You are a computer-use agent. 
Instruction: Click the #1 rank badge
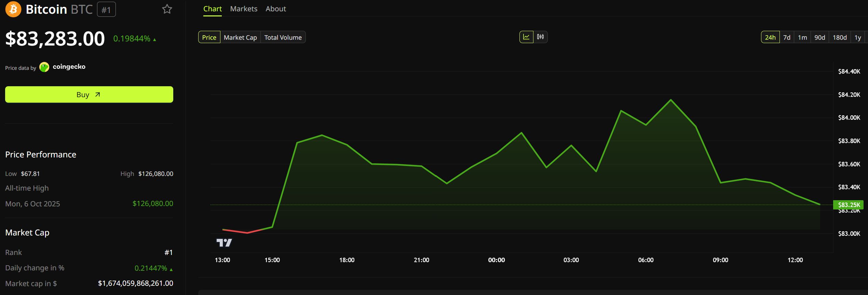tap(106, 10)
